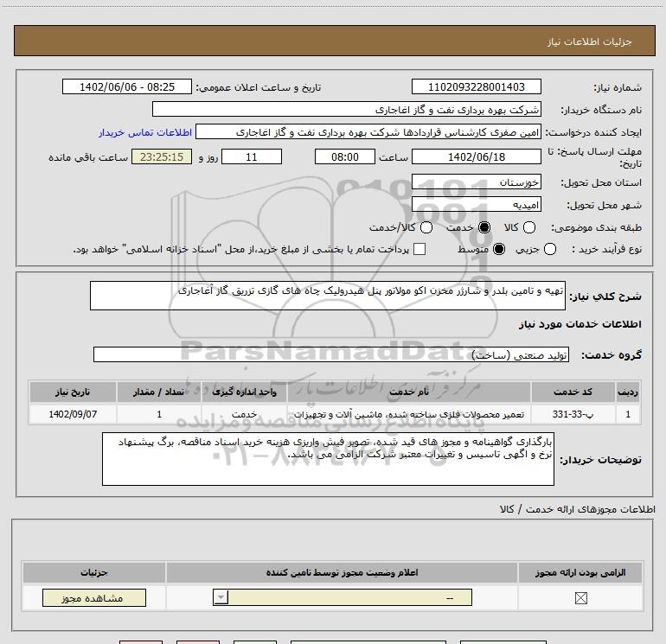Click the request creator field امین صفری

(368, 132)
